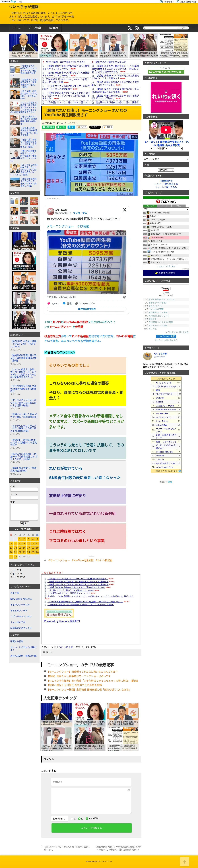
Task: Click the X ポスト share button
Action: tap(95, 127)
